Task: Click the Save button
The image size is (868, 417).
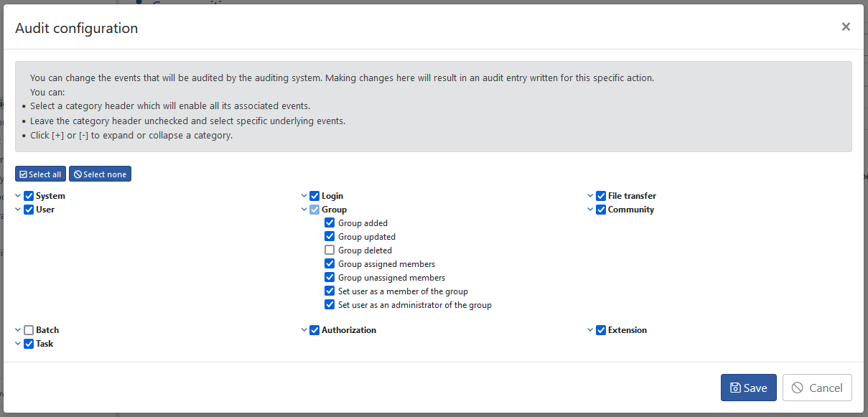Action: tap(749, 388)
